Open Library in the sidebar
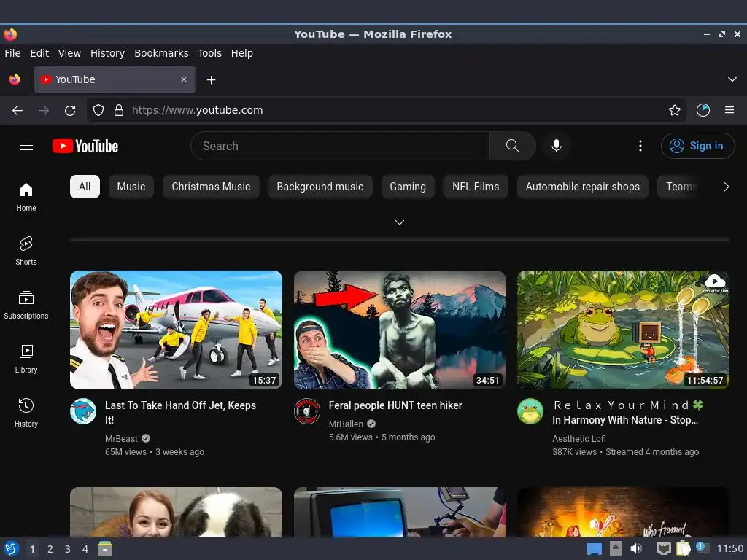This screenshot has width=747, height=560. 26,359
